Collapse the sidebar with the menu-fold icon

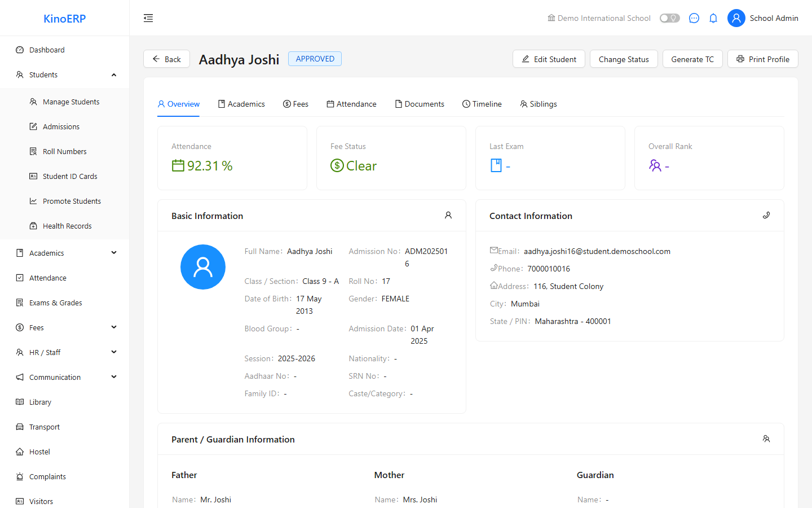148,18
